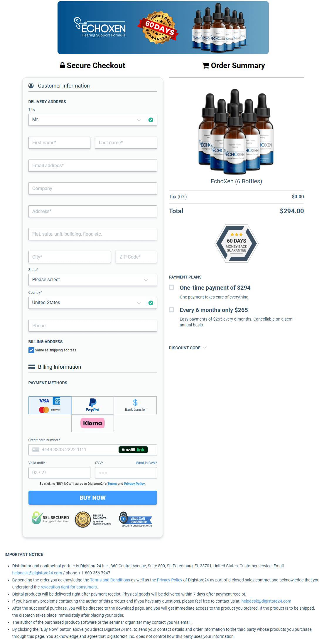This screenshot has width=324, height=644.
Task: Click the Customer Information user icon
Action: [31, 86]
